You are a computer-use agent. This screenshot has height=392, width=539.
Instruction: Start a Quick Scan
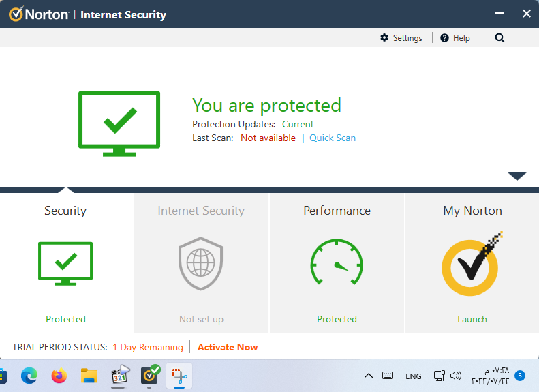pyautogui.click(x=333, y=138)
